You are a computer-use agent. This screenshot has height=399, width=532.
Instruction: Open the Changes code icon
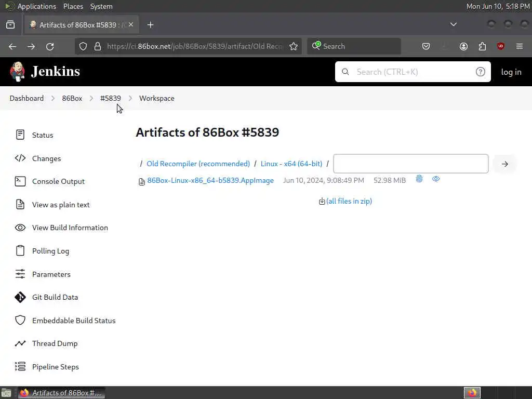(x=20, y=158)
